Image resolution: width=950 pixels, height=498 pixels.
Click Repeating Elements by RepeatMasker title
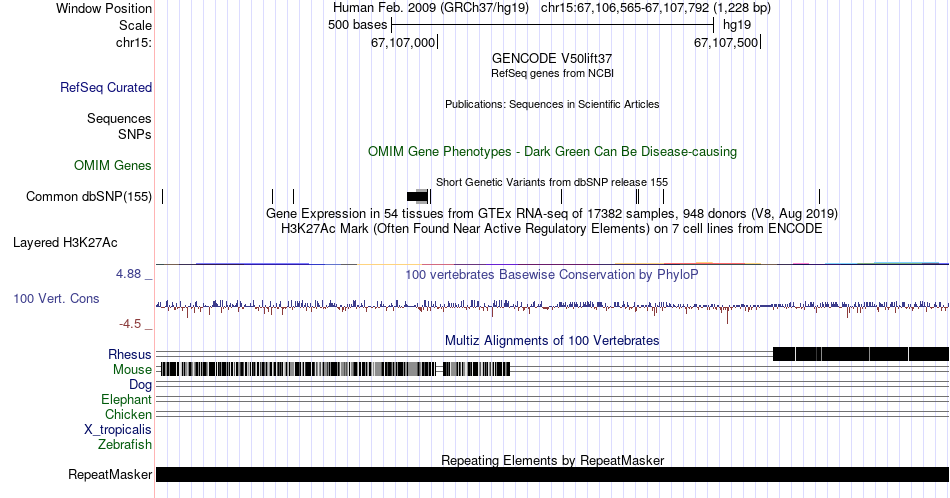click(x=552, y=460)
